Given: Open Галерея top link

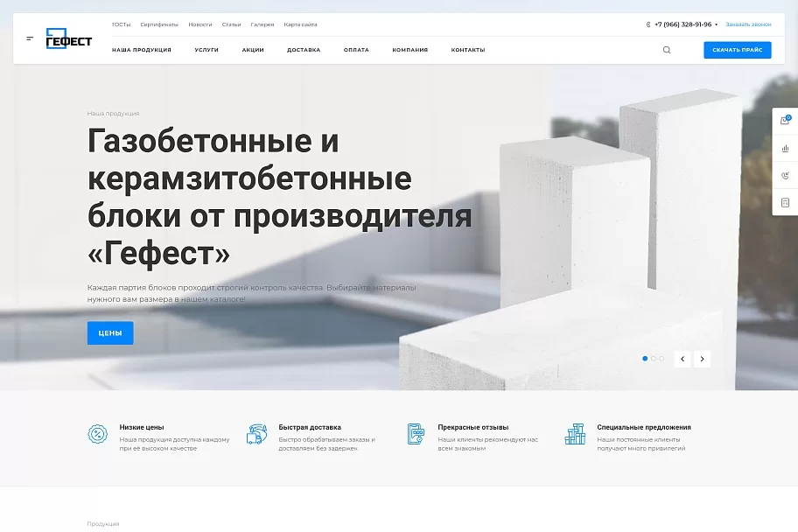Looking at the screenshot, I should [x=262, y=24].
